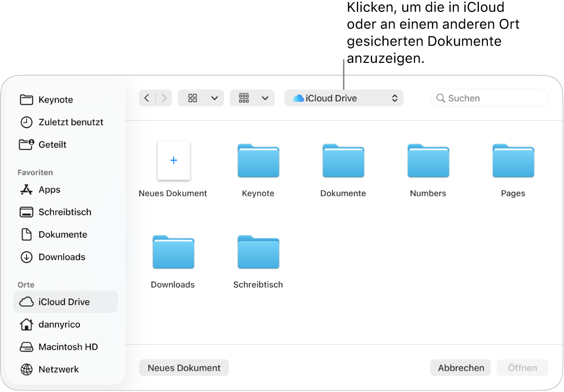
Task: Select the Pages folder
Action: click(513, 161)
